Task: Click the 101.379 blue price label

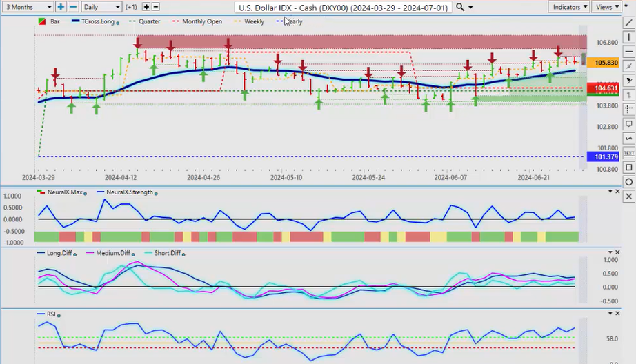Action: click(x=603, y=157)
